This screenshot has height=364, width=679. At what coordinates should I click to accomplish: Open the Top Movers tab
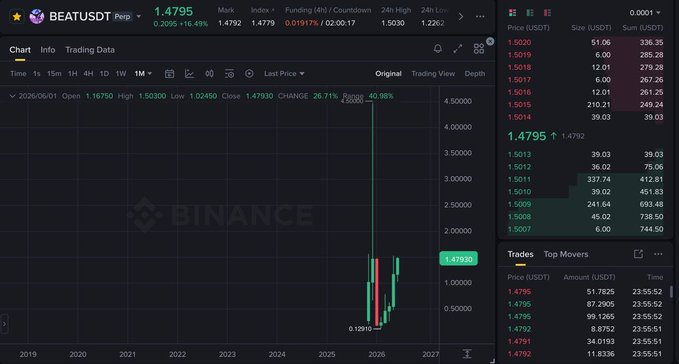tap(566, 254)
